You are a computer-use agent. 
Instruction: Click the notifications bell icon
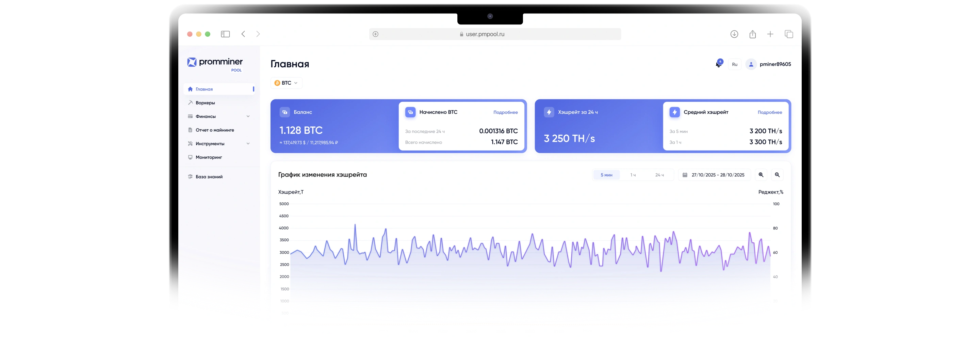(x=718, y=64)
